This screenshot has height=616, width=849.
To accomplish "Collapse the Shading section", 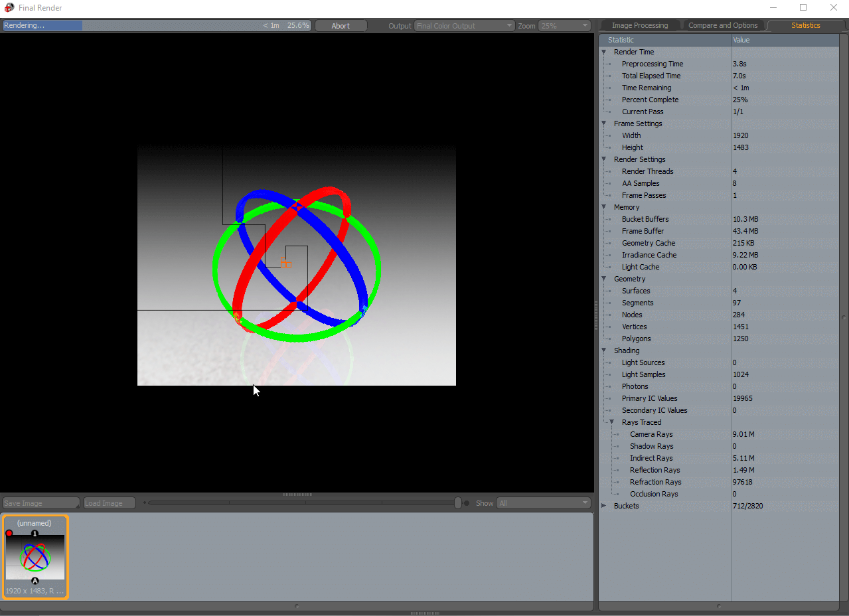I will click(x=604, y=350).
